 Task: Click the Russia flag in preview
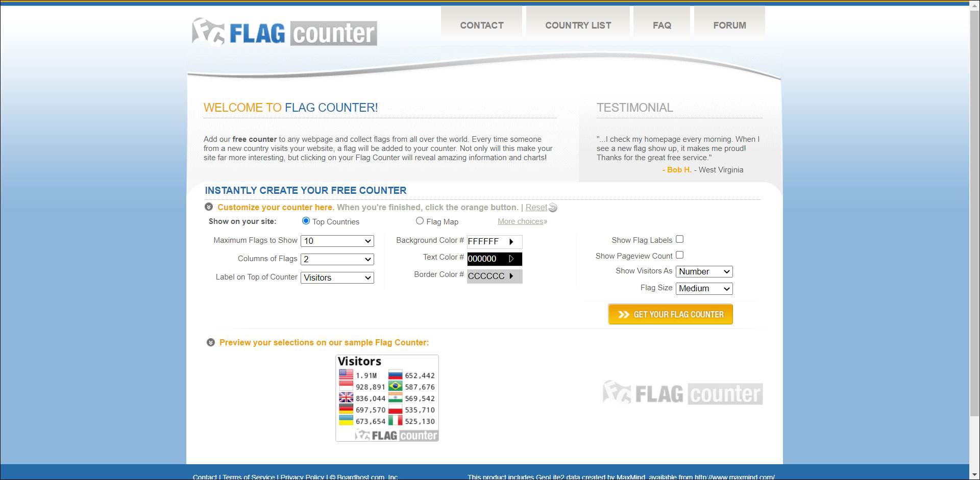pos(396,375)
